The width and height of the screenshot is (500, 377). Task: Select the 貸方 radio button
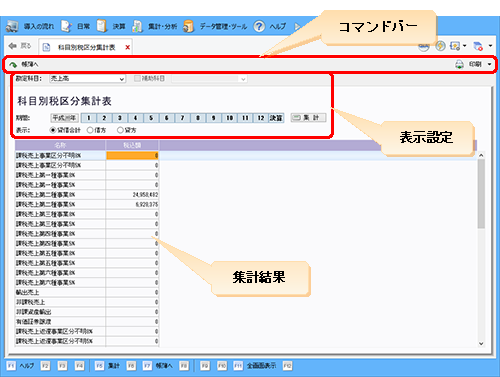(120, 130)
